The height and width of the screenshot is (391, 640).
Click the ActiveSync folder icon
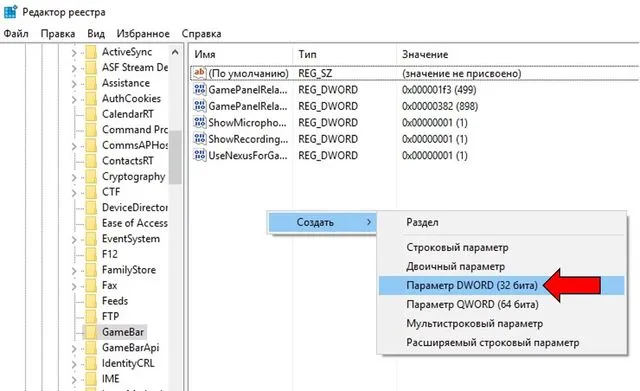click(91, 52)
